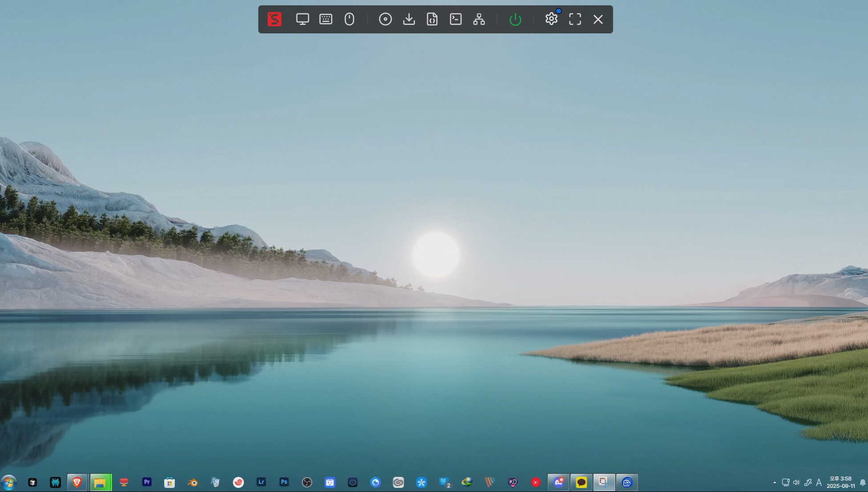Viewport: 868px width, 492px height.
Task: Open the mouse settings icon
Action: 349,19
